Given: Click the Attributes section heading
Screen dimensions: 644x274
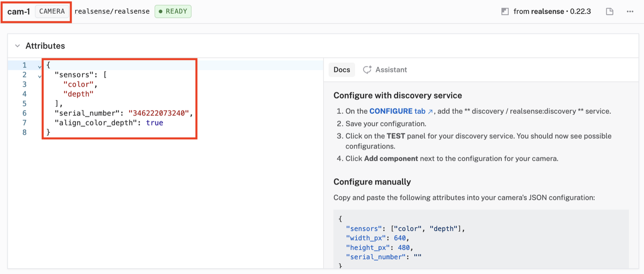Looking at the screenshot, I should click(x=45, y=46).
